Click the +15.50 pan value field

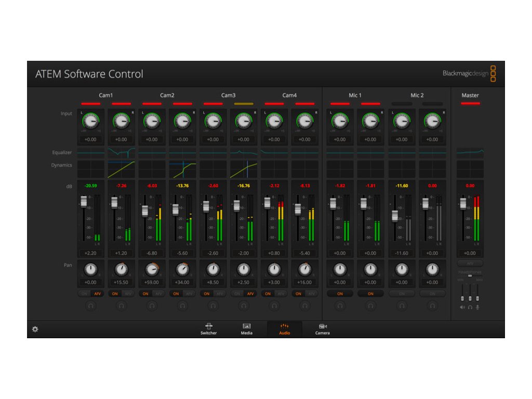click(121, 282)
